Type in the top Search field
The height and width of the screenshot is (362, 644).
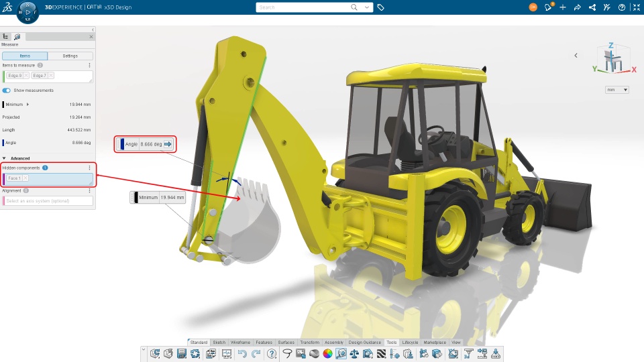coord(303,7)
